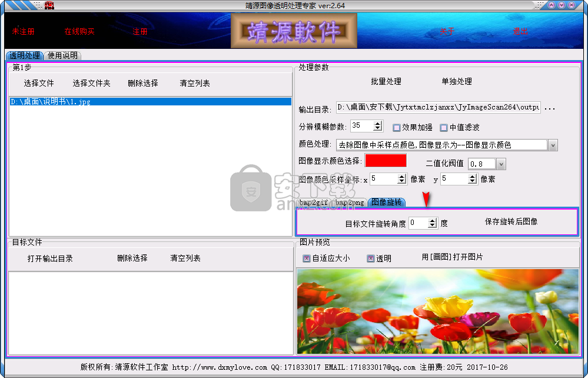Click 清空列表 in 目标文件 panel
The height and width of the screenshot is (378, 588).
tap(185, 258)
